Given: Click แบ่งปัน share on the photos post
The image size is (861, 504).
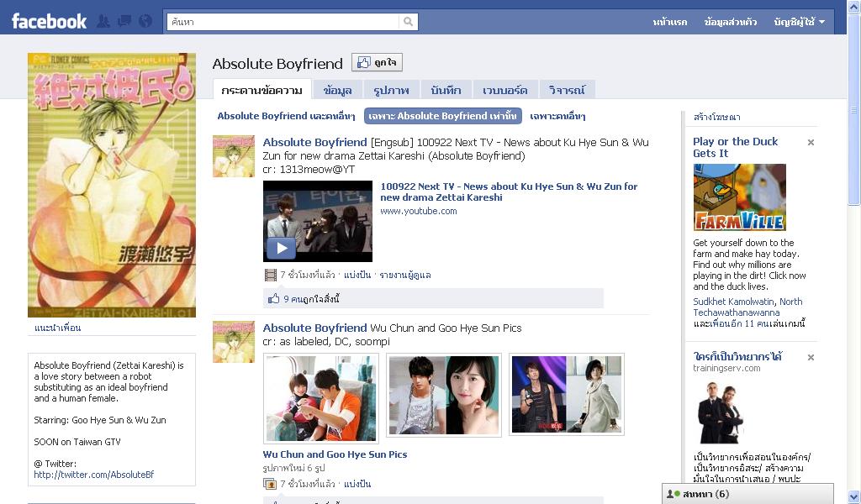Looking at the screenshot, I should (357, 484).
